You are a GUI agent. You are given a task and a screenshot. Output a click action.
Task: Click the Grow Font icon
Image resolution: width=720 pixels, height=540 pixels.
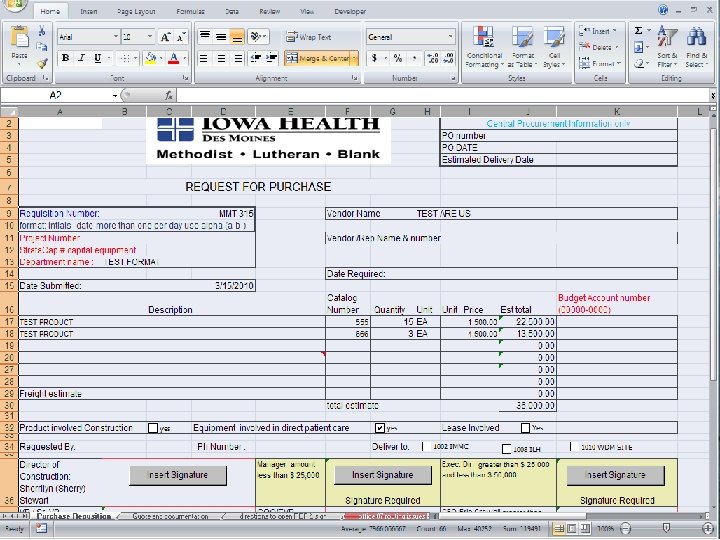(165, 37)
